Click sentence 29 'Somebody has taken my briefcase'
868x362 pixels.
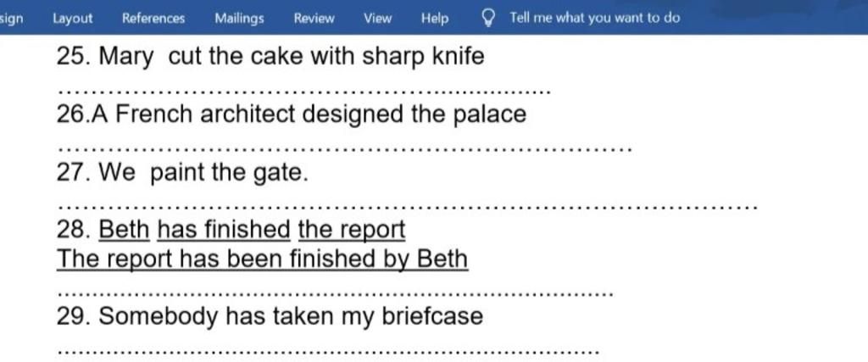(x=270, y=317)
